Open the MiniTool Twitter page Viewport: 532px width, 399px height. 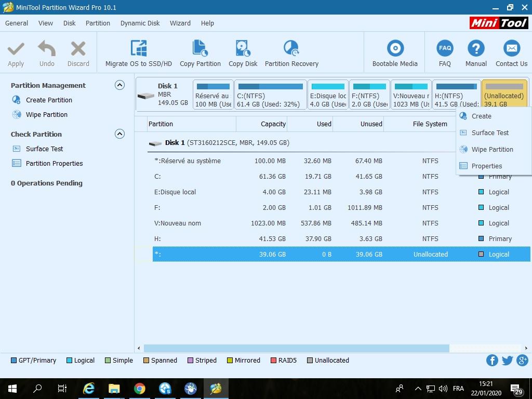click(507, 361)
